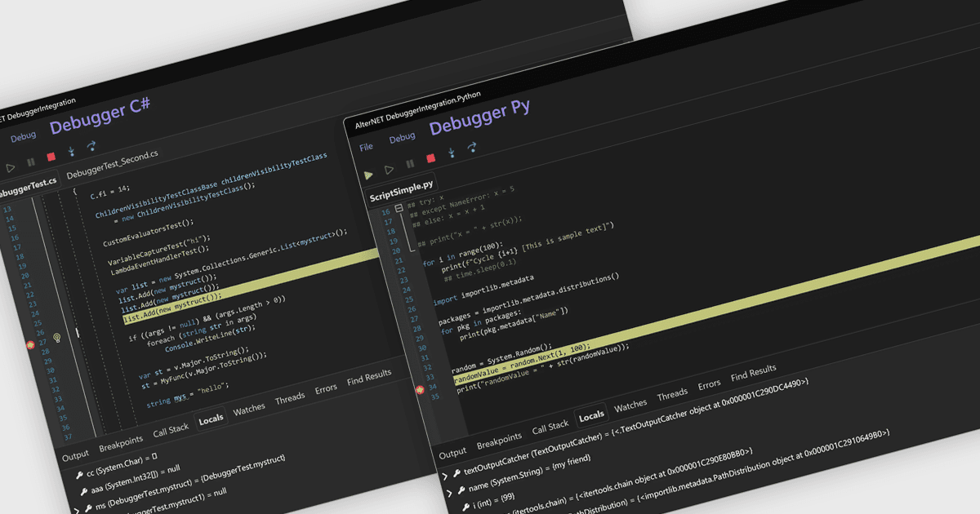Open the Find Results tab in Python window
Image resolution: width=980 pixels, height=514 pixels.
[x=754, y=374]
